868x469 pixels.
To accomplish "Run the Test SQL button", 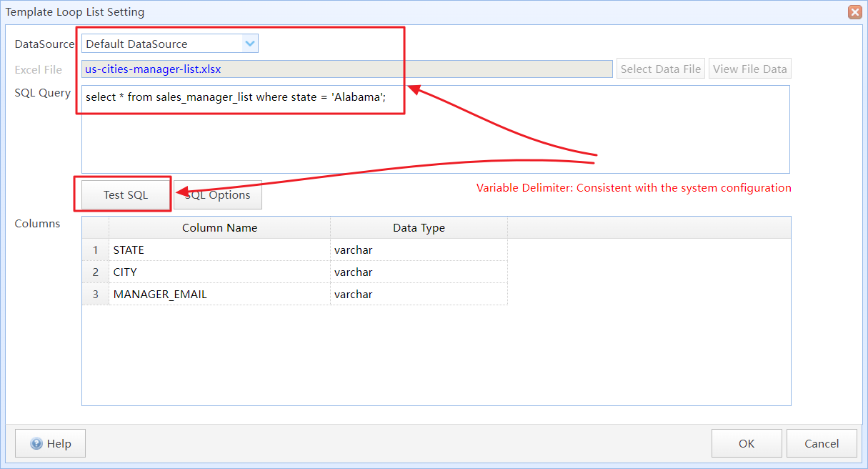I will (x=126, y=194).
